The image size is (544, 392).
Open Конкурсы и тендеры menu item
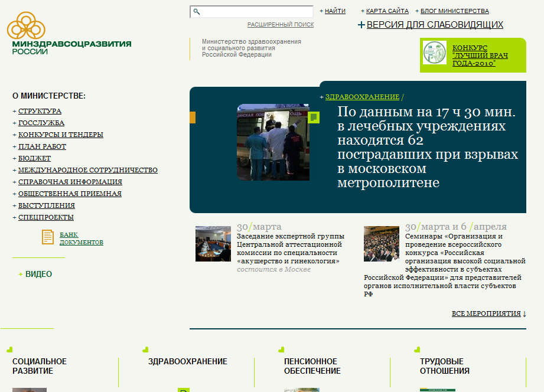pos(61,135)
